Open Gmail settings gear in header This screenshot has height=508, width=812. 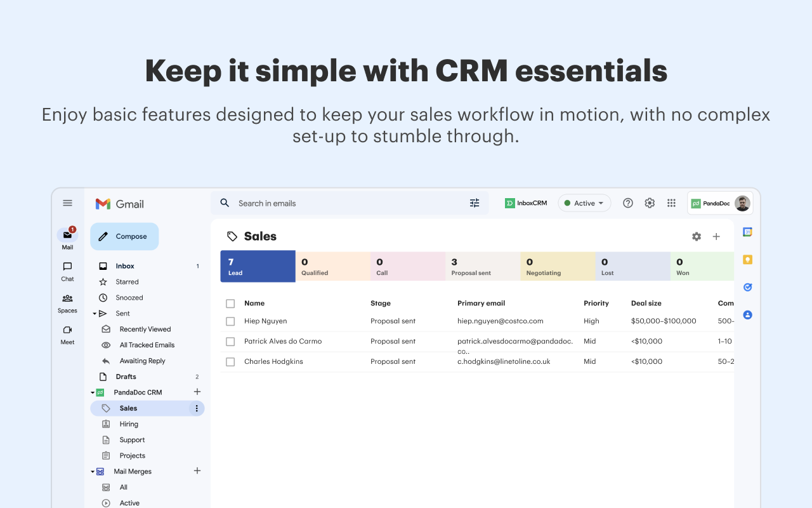click(x=650, y=203)
